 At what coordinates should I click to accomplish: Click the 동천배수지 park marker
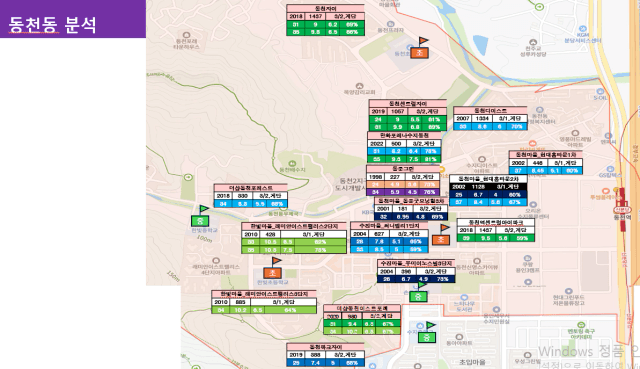(x=292, y=164)
